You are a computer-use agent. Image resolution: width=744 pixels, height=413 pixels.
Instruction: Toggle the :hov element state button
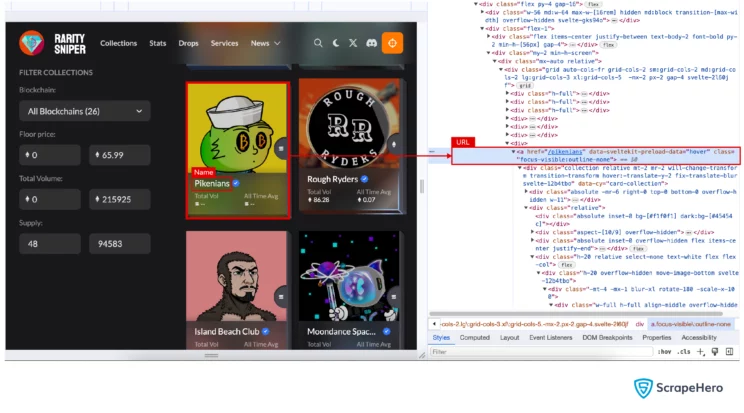click(665, 352)
